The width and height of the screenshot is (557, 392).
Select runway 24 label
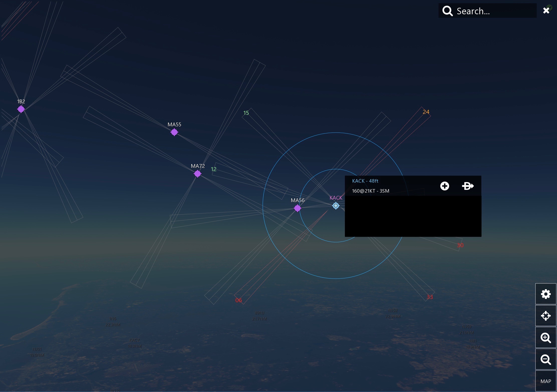426,112
